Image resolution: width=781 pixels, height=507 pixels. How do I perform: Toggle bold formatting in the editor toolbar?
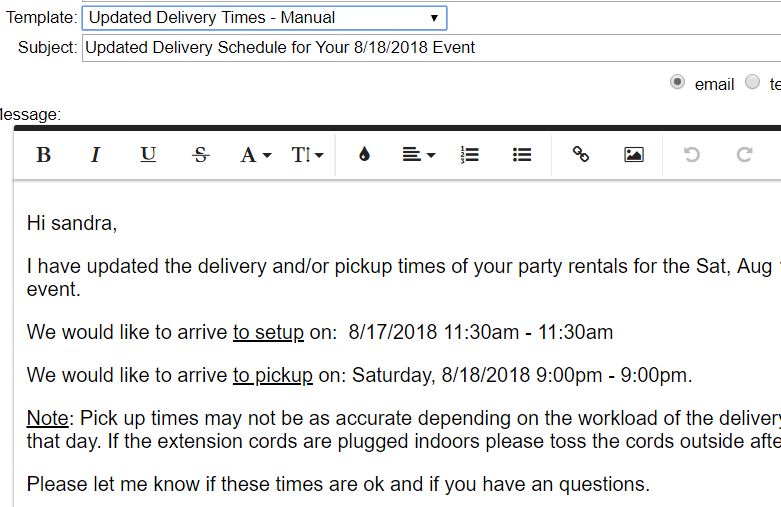pyautogui.click(x=43, y=155)
